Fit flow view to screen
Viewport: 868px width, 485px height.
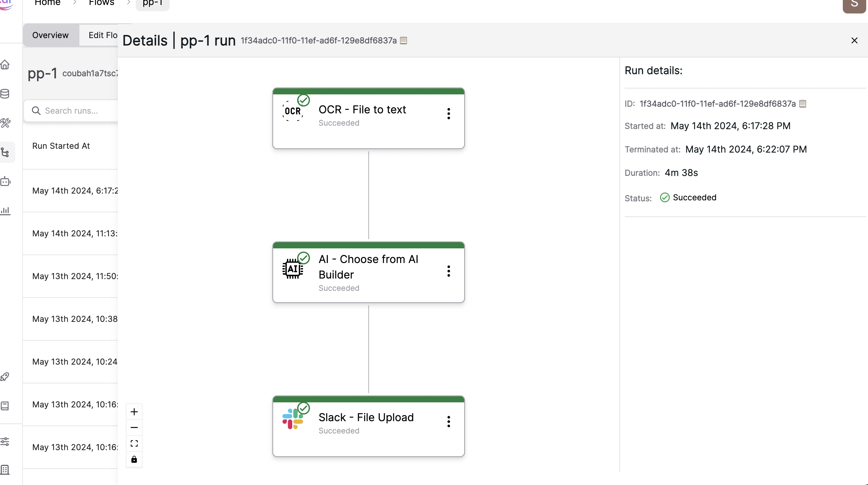(134, 443)
